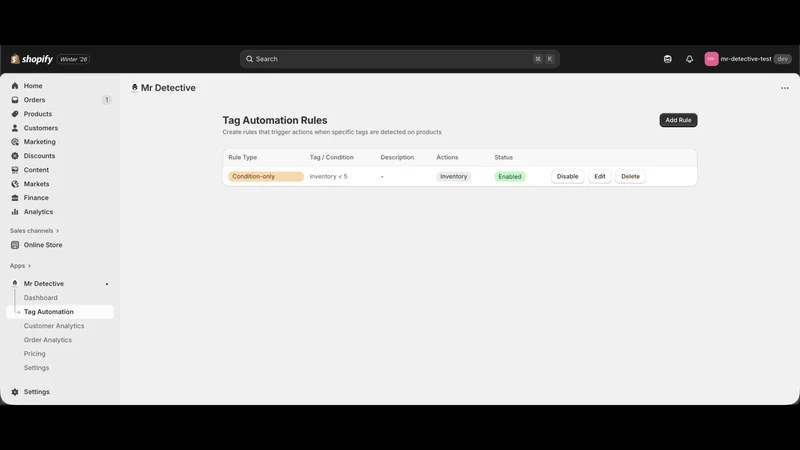The width and height of the screenshot is (800, 450).
Task: Click the Tag / Condition column header
Action: 332,157
